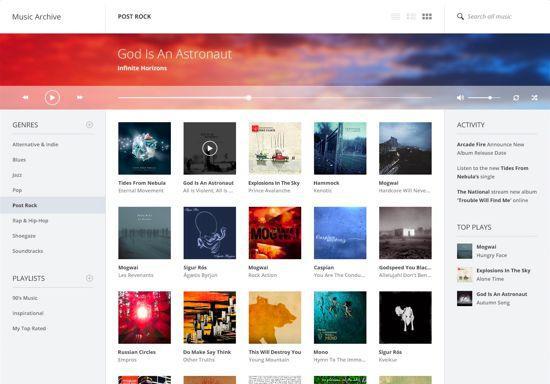Open Mogwai Rock Action album cover
The image size is (550, 384).
275,233
